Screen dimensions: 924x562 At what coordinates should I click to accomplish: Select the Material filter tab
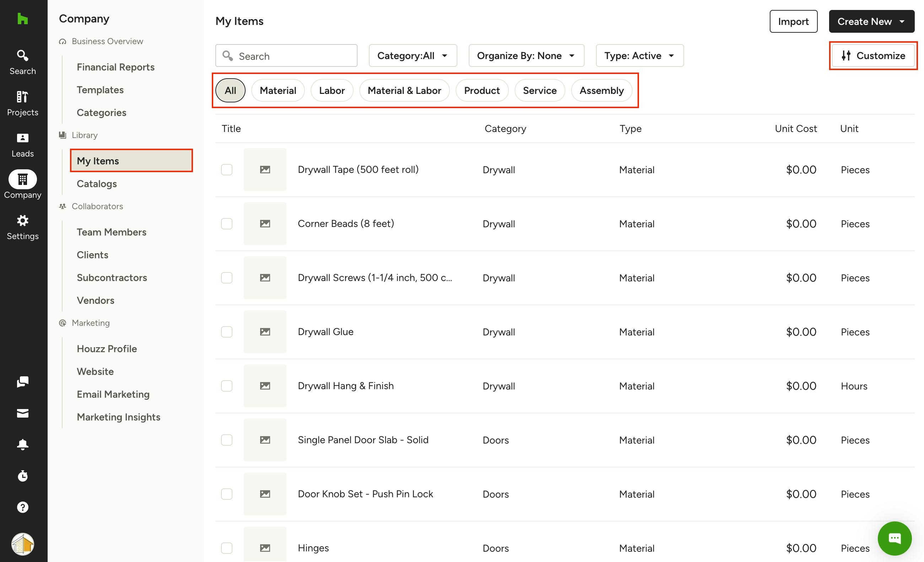278,90
